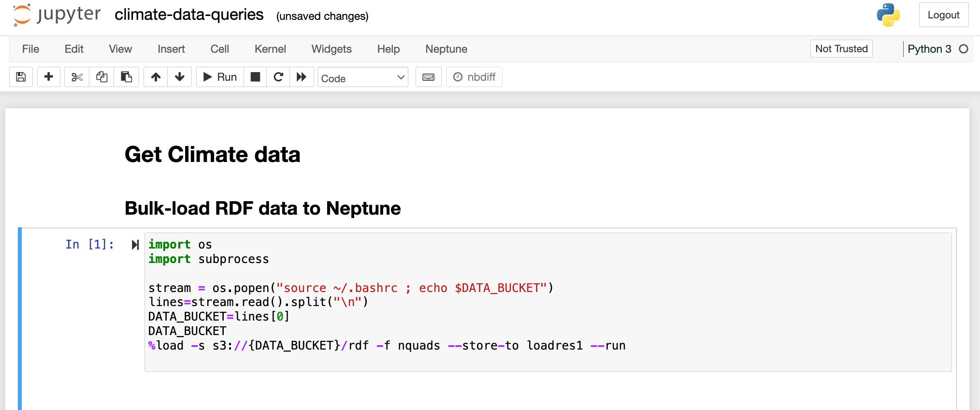Click the Bulk-load RDF data to Neptune heading
Viewport: 980px width, 410px height.
263,208
